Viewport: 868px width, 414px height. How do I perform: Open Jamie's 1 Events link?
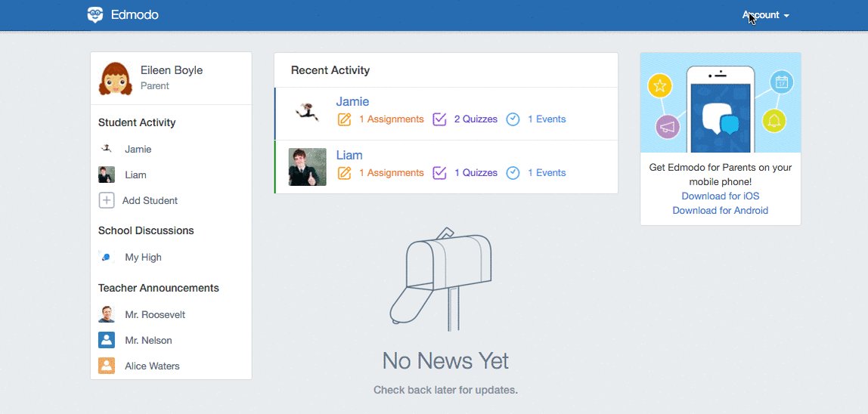tap(547, 119)
